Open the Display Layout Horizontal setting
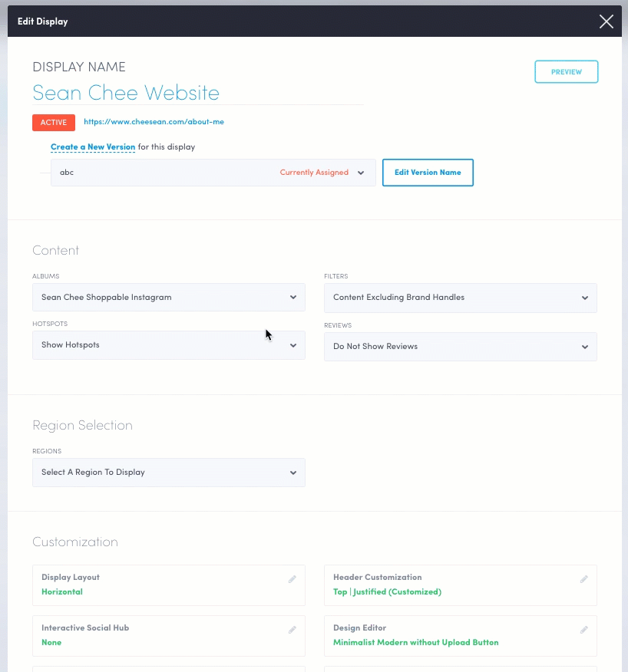This screenshot has width=628, height=672. click(x=62, y=592)
